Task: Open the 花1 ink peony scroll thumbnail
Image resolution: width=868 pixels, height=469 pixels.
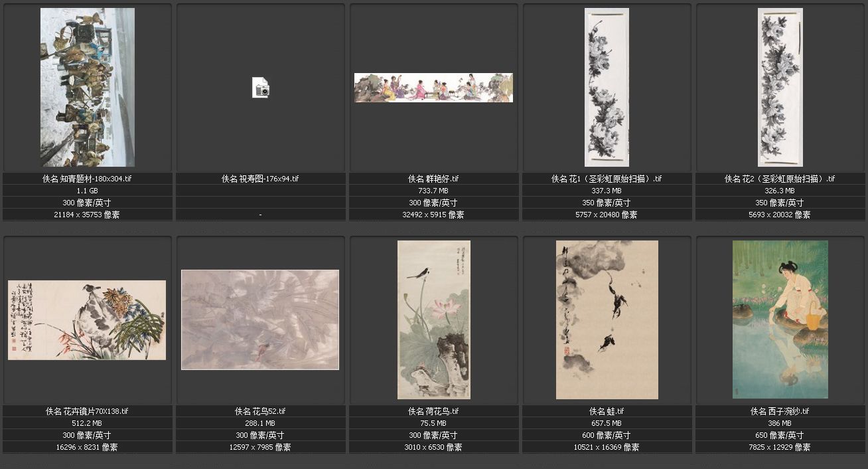Action: point(607,87)
